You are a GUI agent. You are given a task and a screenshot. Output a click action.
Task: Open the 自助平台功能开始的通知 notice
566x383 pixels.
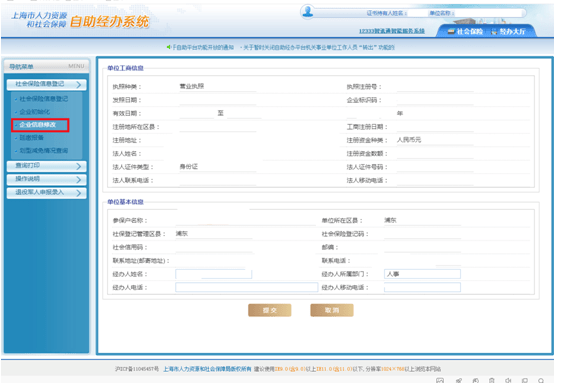tap(203, 47)
